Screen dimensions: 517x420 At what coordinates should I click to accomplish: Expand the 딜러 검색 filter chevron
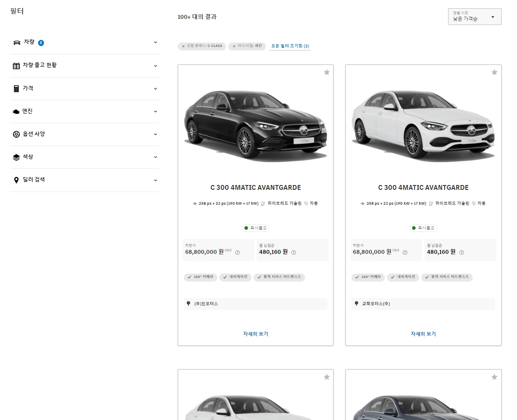pyautogui.click(x=155, y=180)
